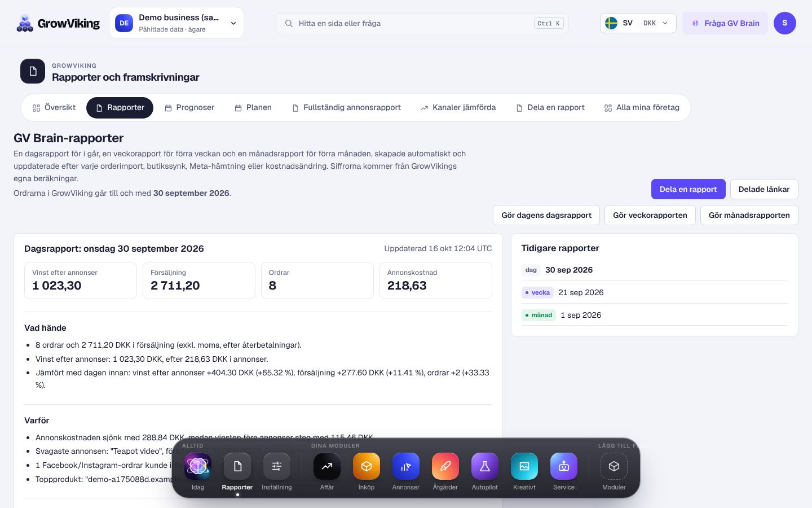812x508 pixels.
Task: Click the Ordrar 8 card
Action: 317,281
